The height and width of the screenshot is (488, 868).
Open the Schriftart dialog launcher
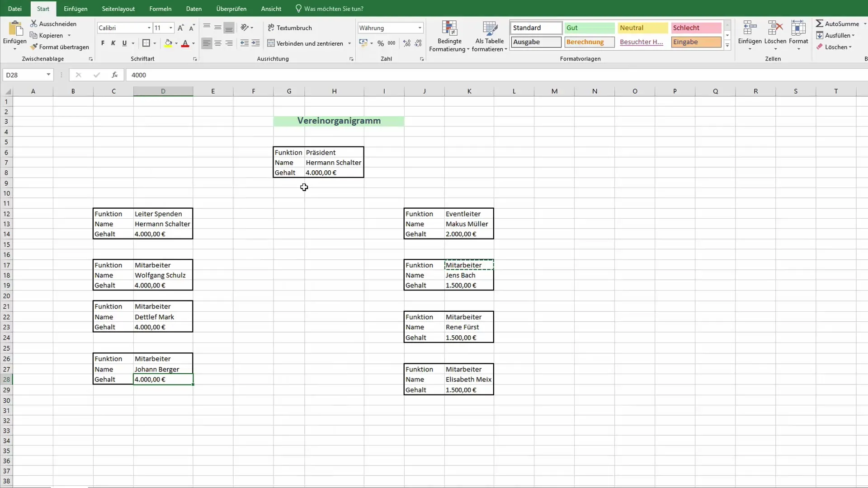tap(195, 59)
